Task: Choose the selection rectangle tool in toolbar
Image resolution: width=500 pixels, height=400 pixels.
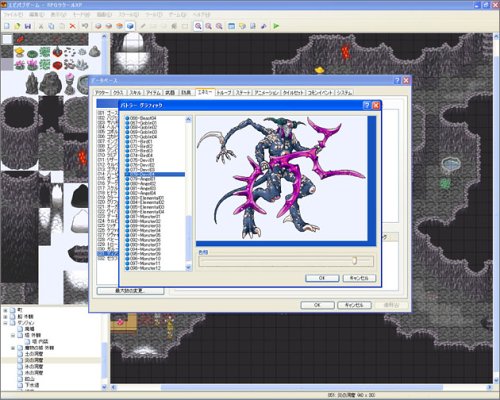Action: point(185,26)
